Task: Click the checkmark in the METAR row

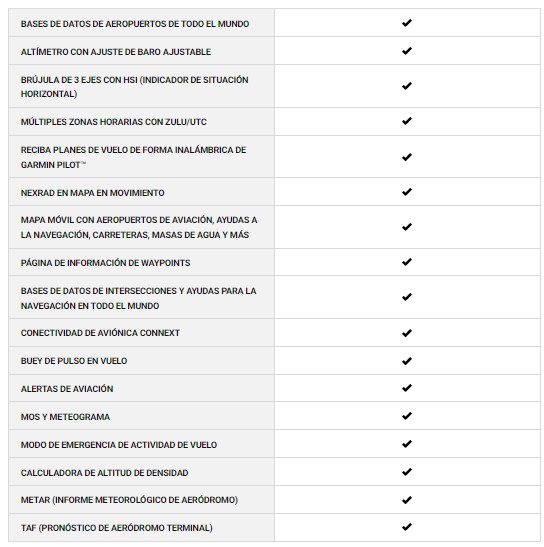Action: [407, 500]
